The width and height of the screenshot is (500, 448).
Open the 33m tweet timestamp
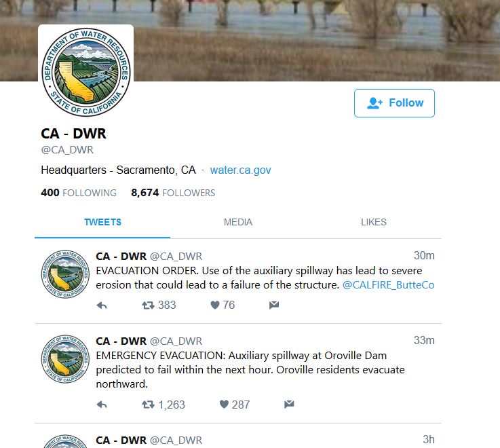[424, 341]
